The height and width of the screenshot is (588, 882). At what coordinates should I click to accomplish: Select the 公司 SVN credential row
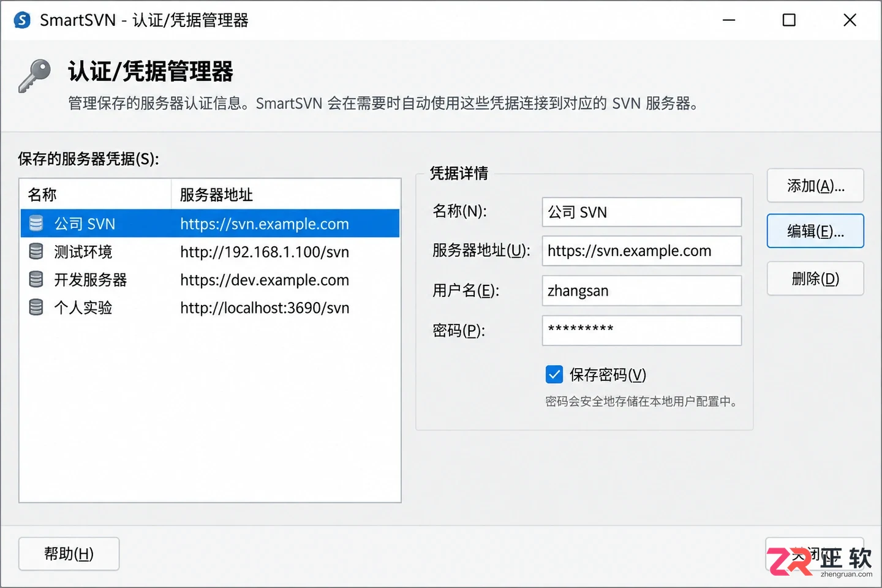pos(210,224)
